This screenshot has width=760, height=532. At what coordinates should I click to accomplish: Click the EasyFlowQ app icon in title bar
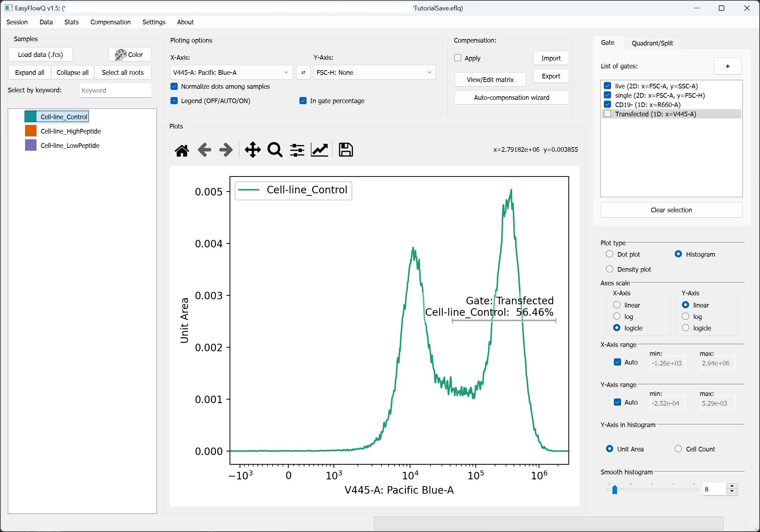click(9, 8)
